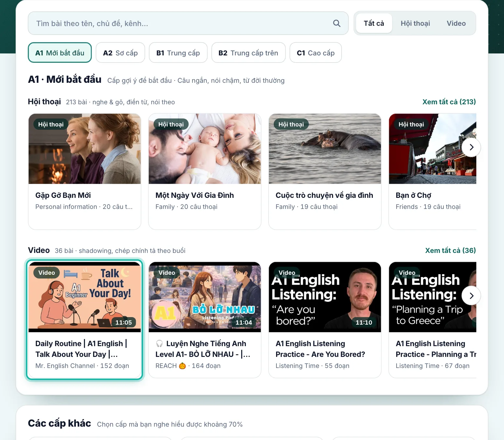Focus the lesson search input field
The width and height of the screenshot is (504, 440).
coord(188,23)
